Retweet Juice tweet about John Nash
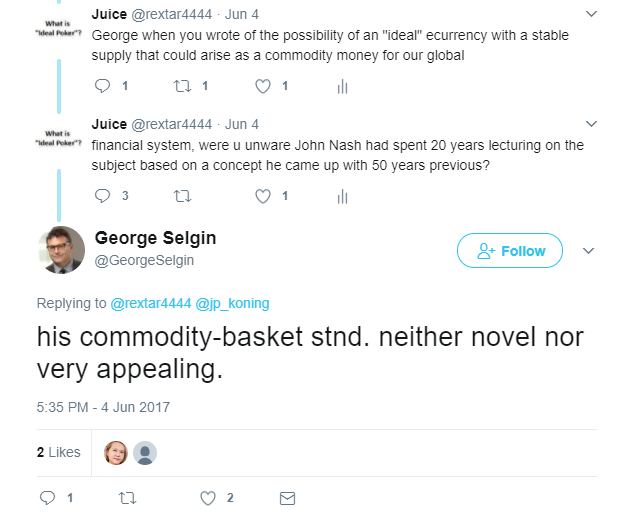This screenshot has height=515, width=631. (182, 196)
